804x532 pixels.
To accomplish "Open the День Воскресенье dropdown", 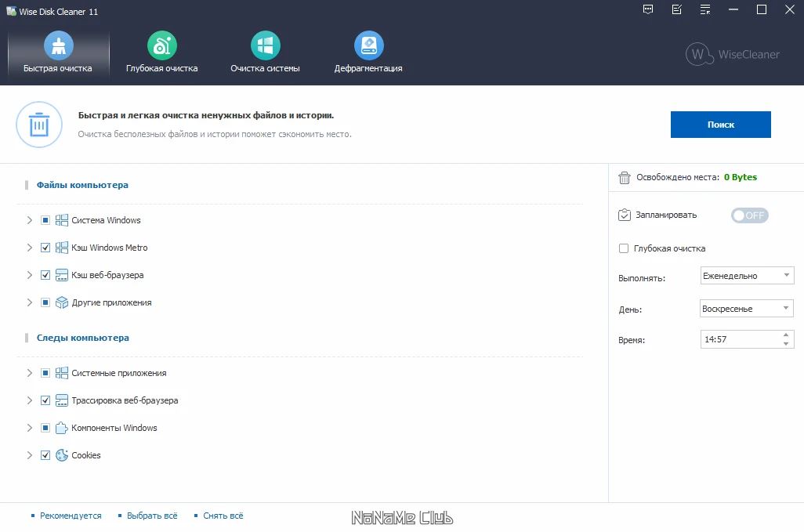I will [747, 309].
